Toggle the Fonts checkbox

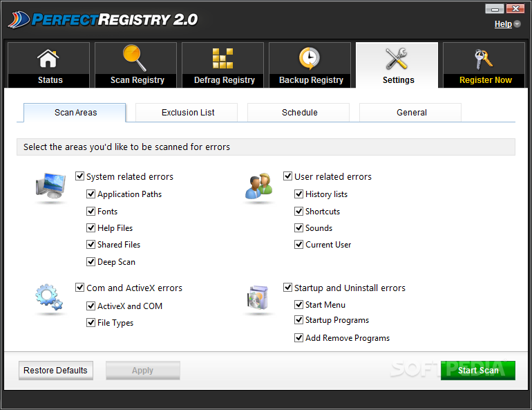click(x=91, y=211)
